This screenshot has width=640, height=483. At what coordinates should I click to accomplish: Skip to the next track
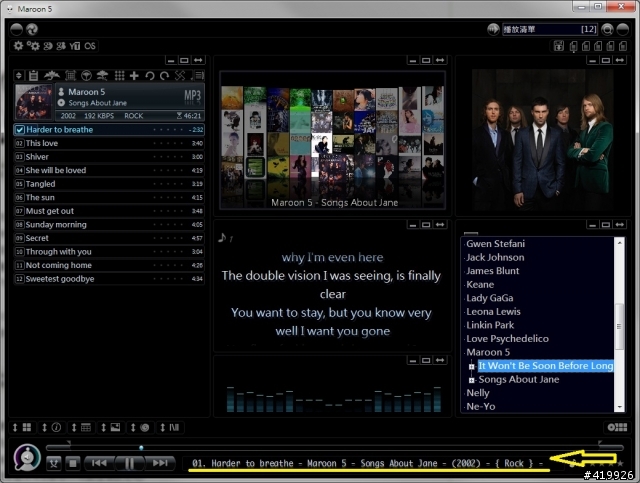(160, 463)
